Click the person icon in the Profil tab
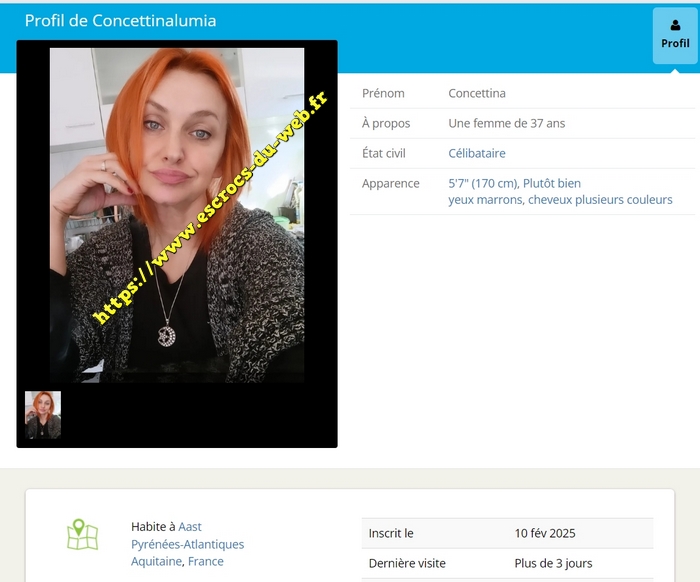 [x=675, y=26]
